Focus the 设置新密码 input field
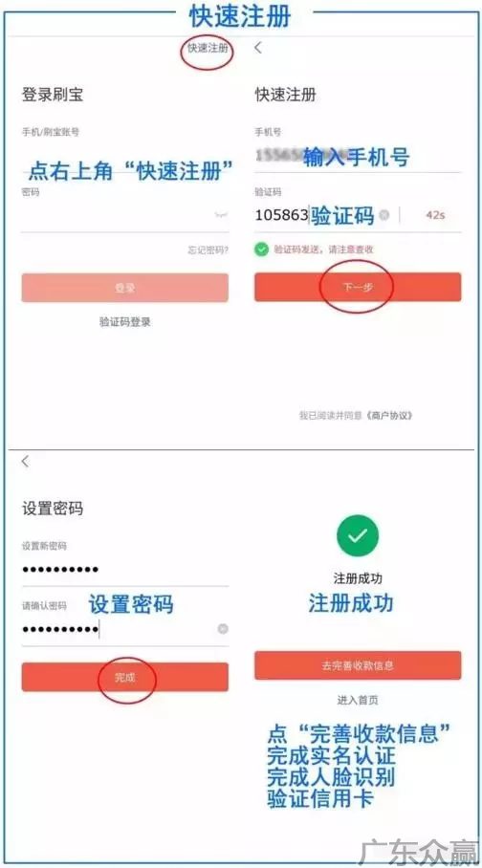 [124, 570]
